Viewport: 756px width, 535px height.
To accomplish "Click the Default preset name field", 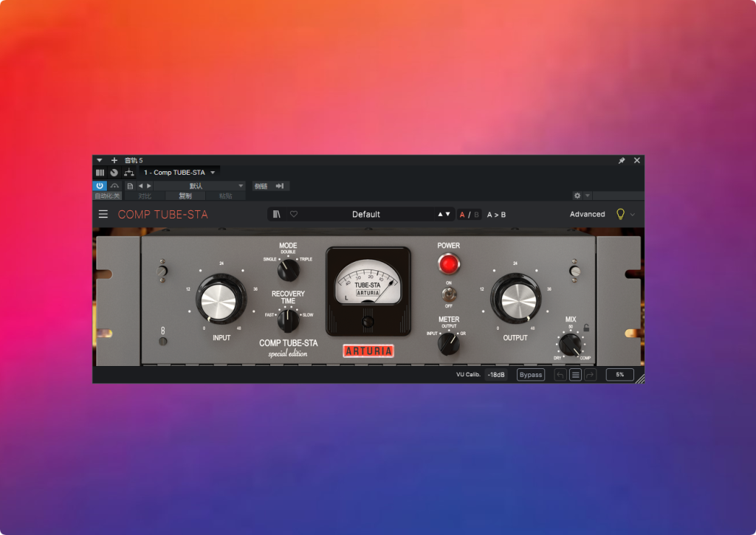I will click(366, 214).
